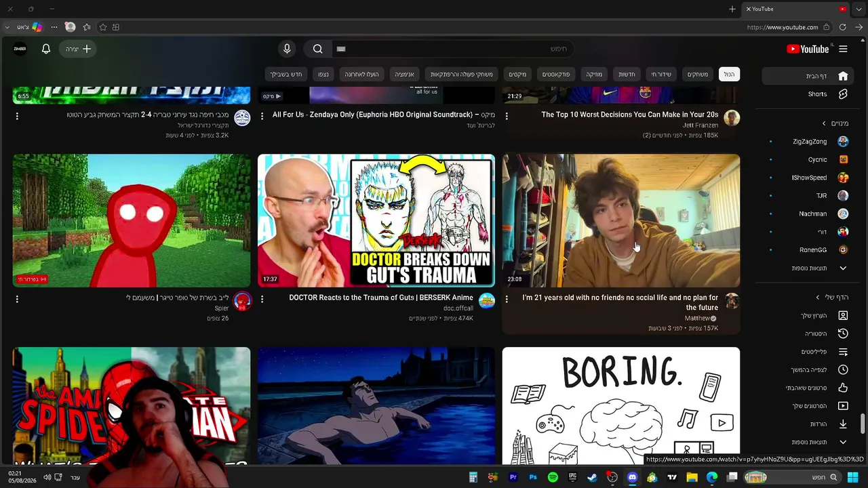The height and width of the screenshot is (488, 868).
Task: Open the Cycnic subscription channel
Action: coord(808,160)
